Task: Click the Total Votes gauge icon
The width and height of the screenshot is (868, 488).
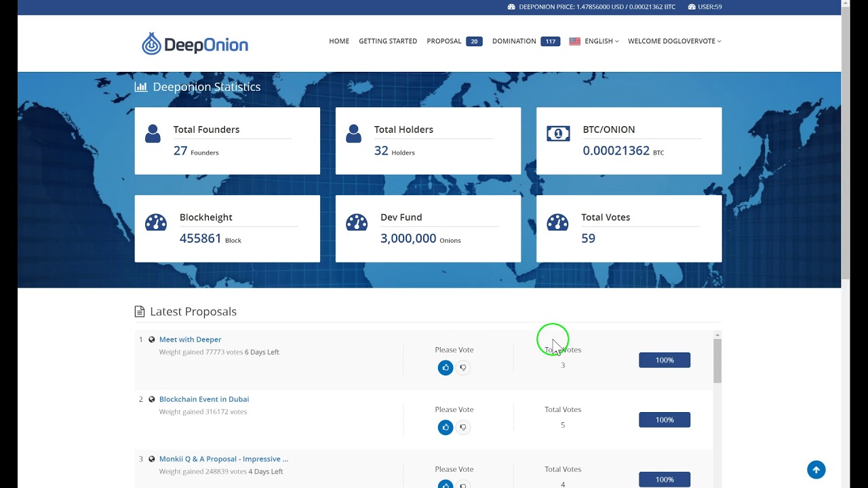Action: coord(557,222)
